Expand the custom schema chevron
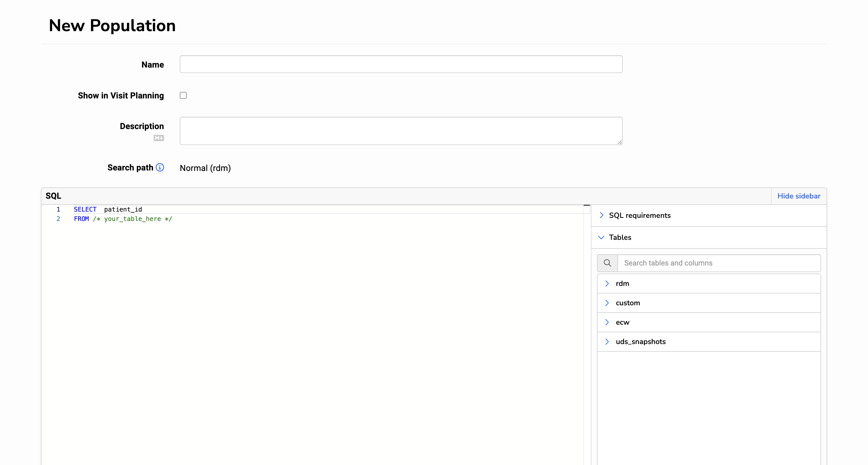 pyautogui.click(x=607, y=303)
